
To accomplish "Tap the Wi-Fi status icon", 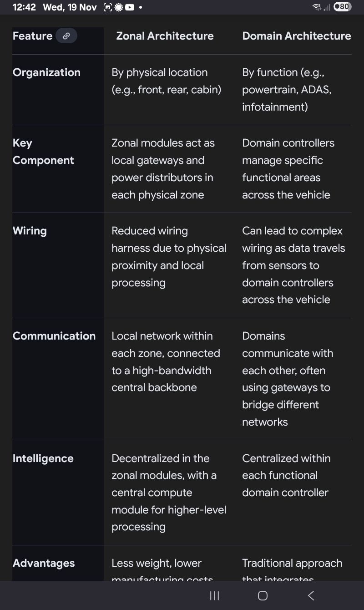I will click(x=316, y=7).
